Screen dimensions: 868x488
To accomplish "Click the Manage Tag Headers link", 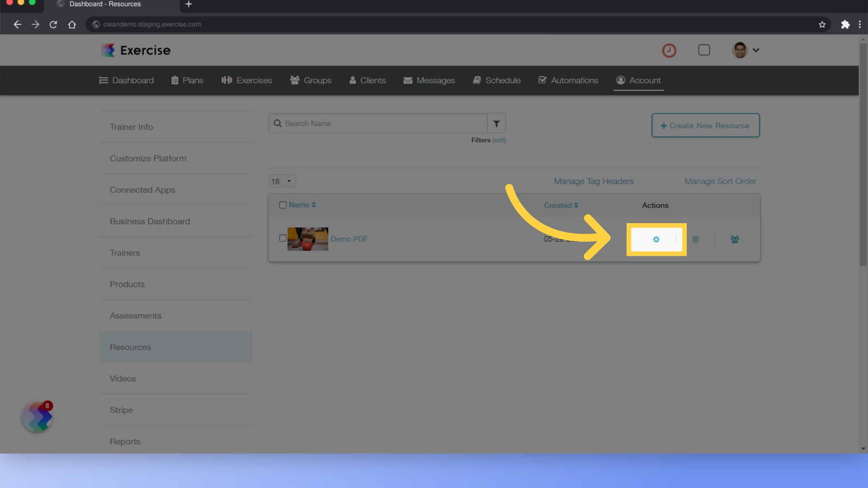I will (x=593, y=181).
